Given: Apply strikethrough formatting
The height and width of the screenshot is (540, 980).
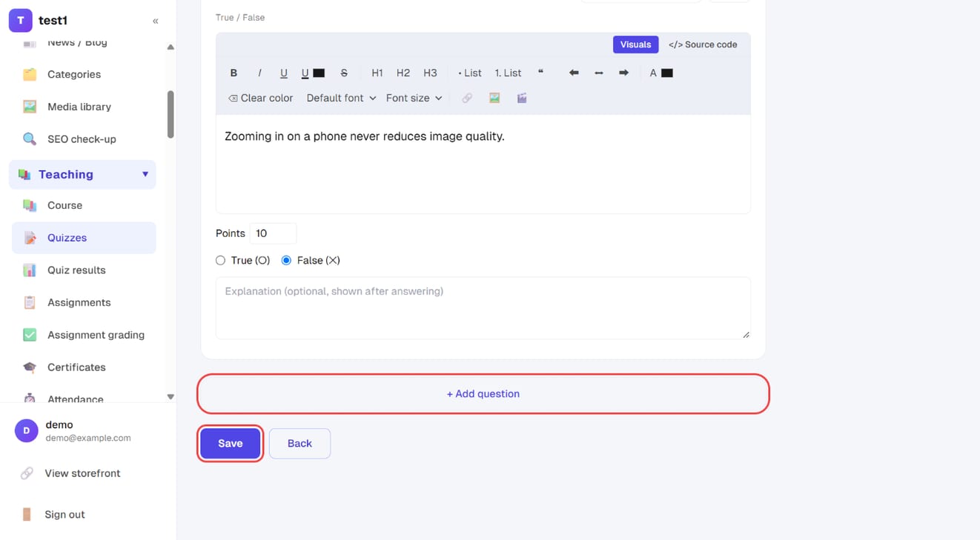Looking at the screenshot, I should 344,73.
